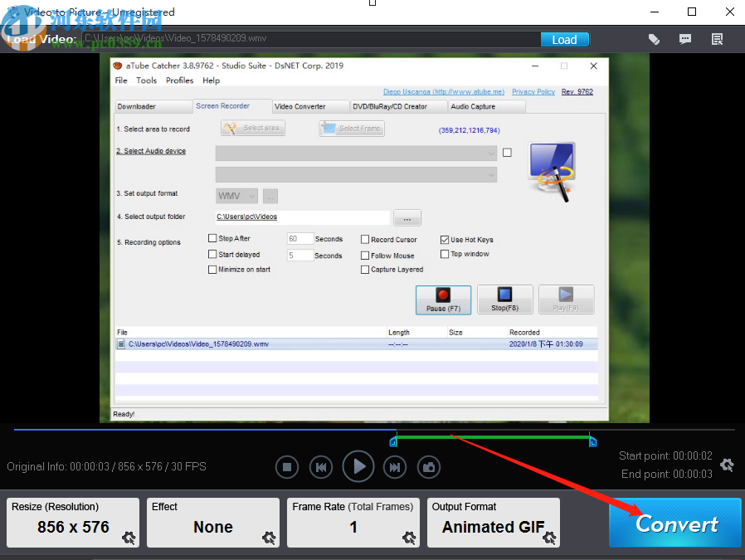This screenshot has height=560, width=745.
Task: Open Help menu in aTube Catcher
Action: 211,80
